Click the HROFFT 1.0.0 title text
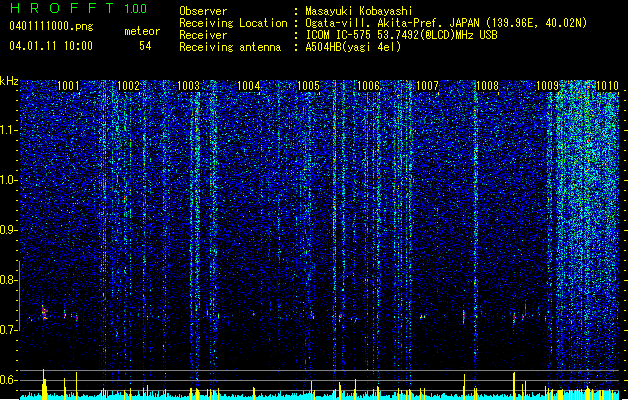The image size is (629, 400). (x=78, y=8)
